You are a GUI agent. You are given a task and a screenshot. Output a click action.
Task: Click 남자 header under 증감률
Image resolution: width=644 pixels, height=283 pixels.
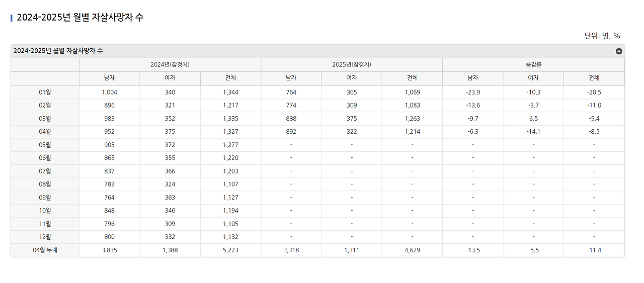point(473,78)
